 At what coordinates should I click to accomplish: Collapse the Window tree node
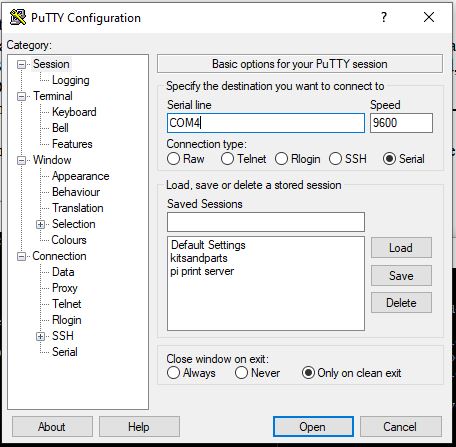pyautogui.click(x=21, y=160)
